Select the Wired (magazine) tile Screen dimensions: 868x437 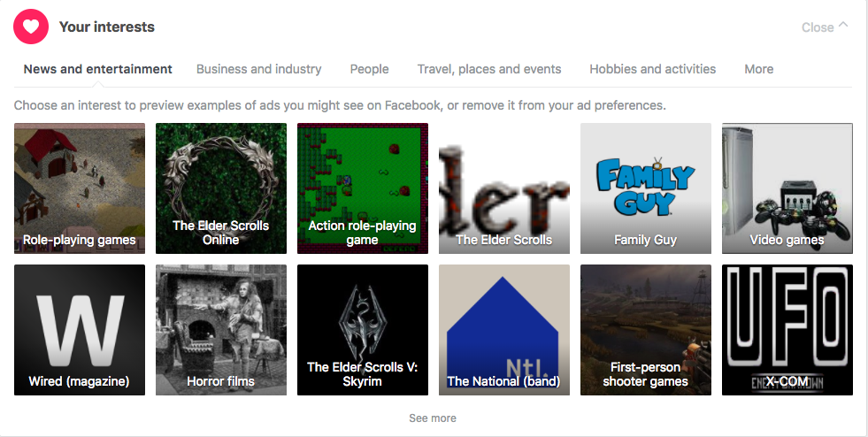80,330
